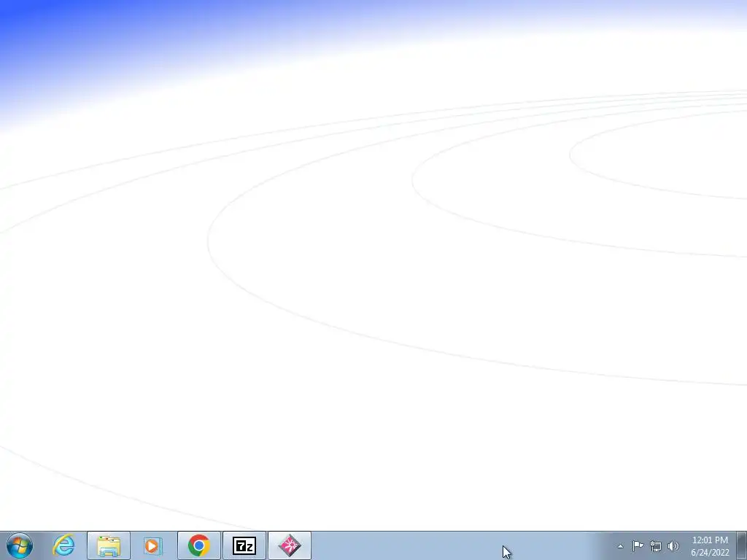Launch Internet Explorer from the taskbar

coord(64,545)
